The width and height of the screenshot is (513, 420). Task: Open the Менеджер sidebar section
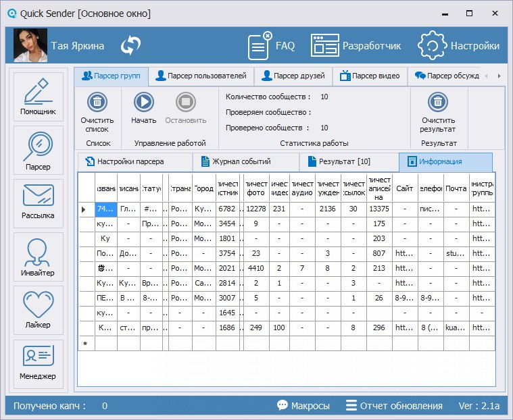pos(38,363)
